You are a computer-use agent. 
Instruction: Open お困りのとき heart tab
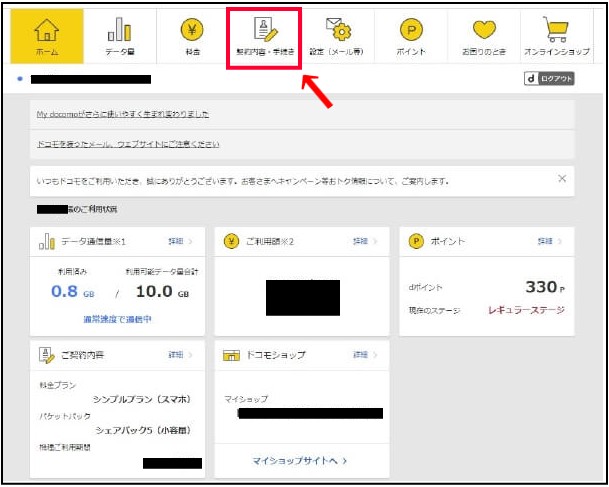pos(484,36)
